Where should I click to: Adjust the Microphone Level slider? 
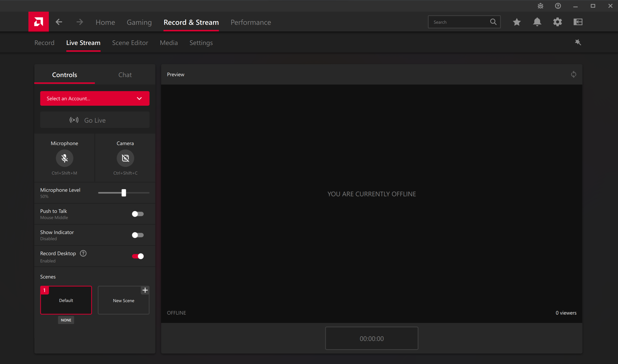pos(124,193)
